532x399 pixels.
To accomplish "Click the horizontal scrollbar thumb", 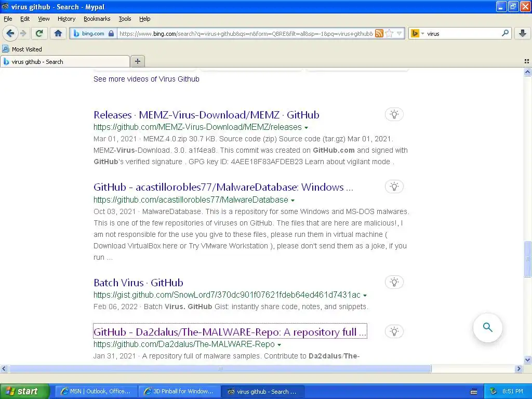I will 220,368.
